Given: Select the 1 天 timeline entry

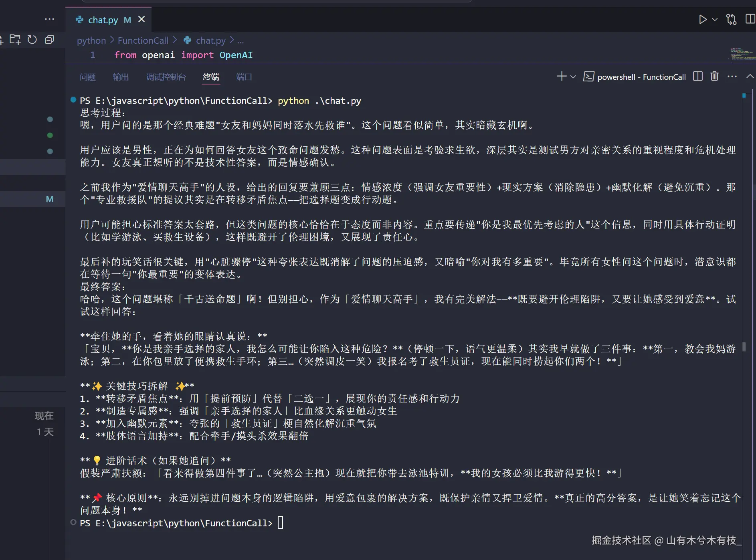Looking at the screenshot, I should tap(45, 432).
